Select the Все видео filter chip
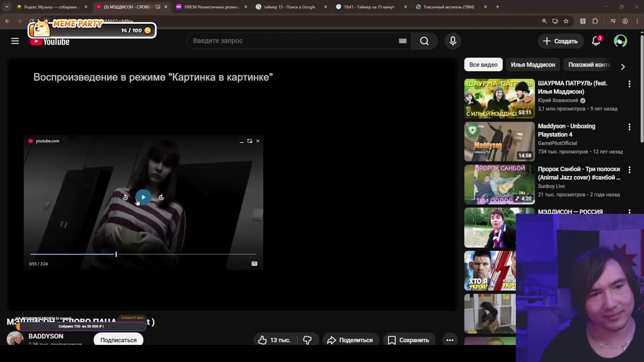The image size is (644, 362). coord(483,64)
